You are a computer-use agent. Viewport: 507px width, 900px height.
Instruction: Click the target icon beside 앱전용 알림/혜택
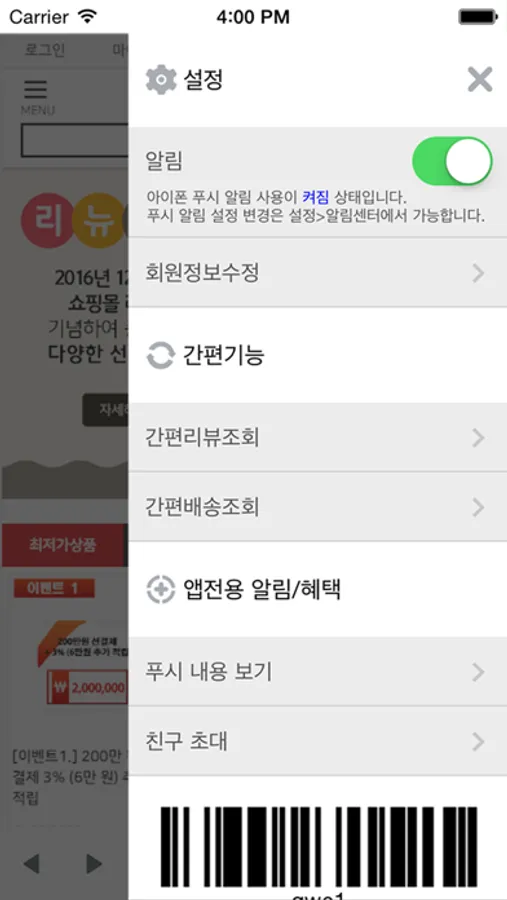(160, 589)
